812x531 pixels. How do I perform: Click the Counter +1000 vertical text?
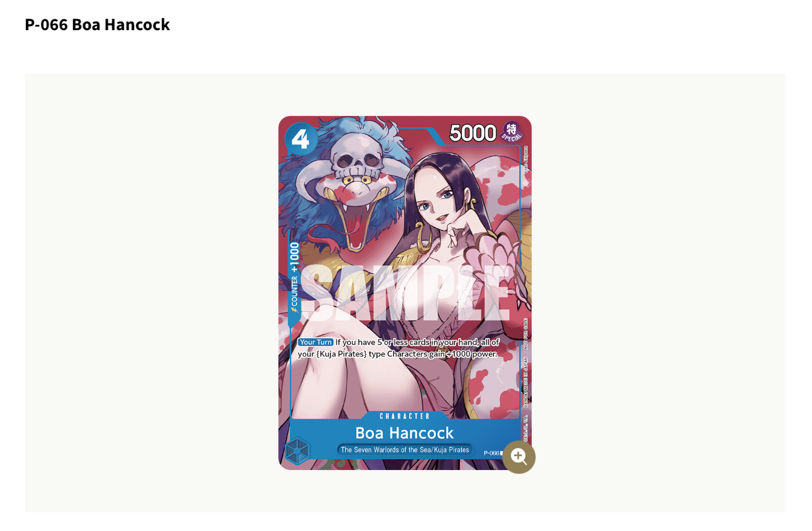pos(295,278)
